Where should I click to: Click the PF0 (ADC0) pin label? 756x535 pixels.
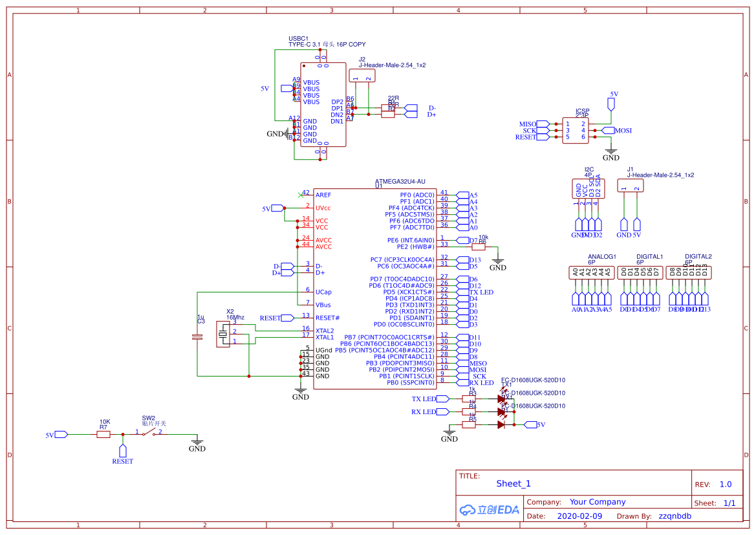click(x=417, y=195)
